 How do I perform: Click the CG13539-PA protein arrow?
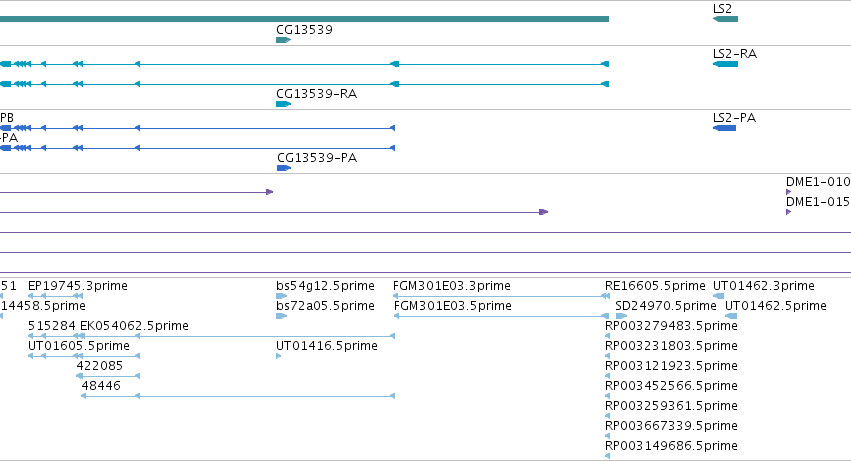tap(284, 168)
